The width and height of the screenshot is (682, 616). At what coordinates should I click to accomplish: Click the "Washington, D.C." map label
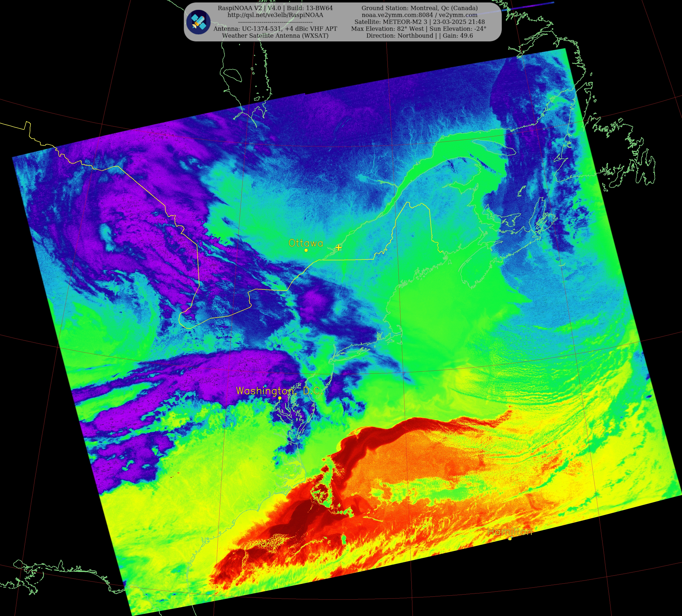coord(280,391)
